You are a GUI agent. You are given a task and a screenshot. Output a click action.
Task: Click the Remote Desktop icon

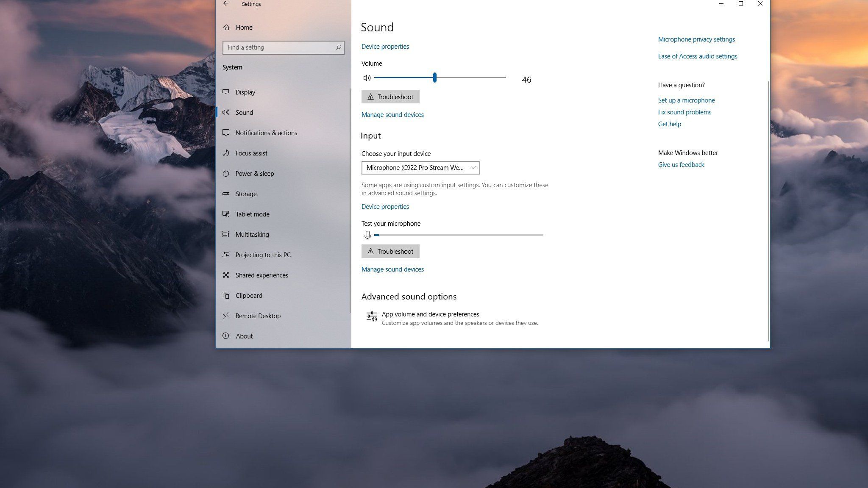pyautogui.click(x=226, y=316)
